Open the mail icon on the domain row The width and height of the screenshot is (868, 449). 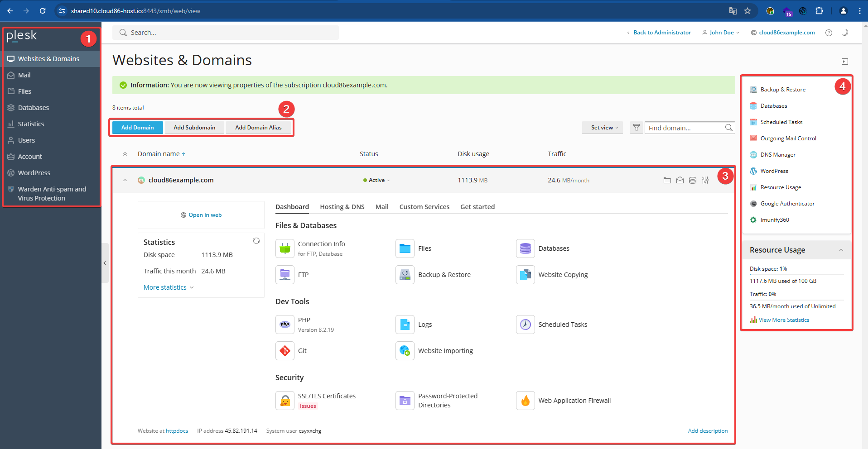[x=680, y=180]
